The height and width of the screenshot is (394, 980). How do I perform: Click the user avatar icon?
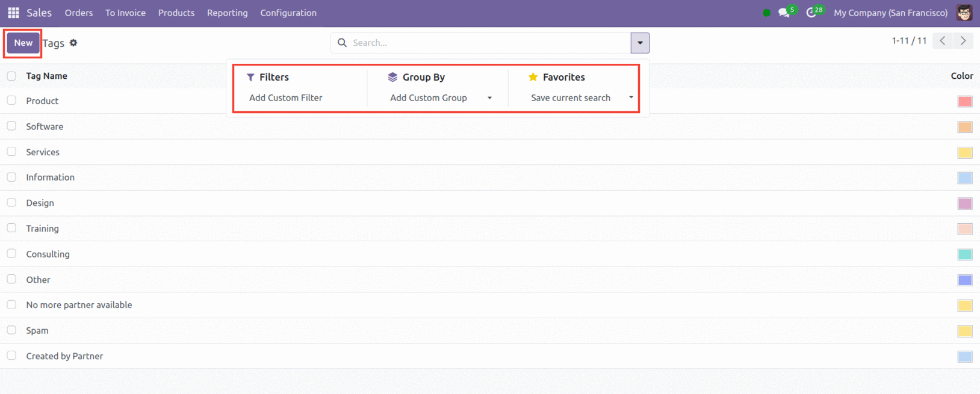pyautogui.click(x=964, y=13)
